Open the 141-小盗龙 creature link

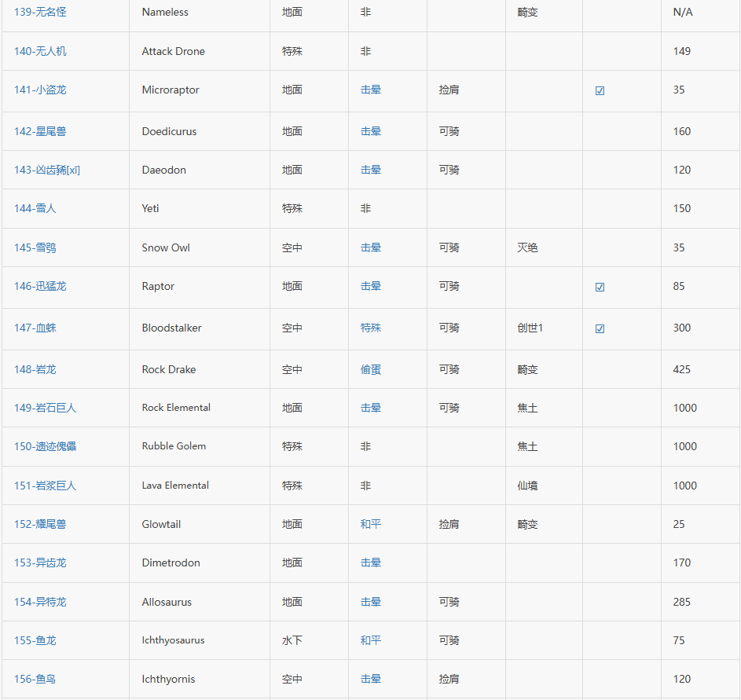40,90
